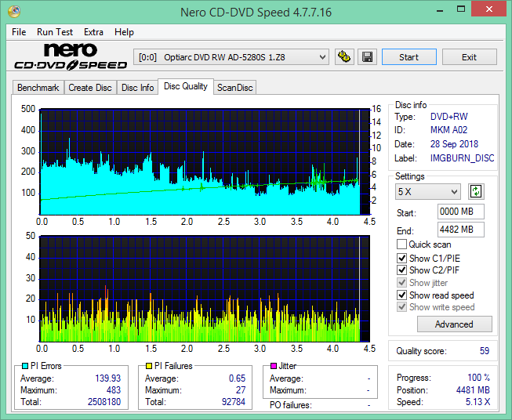Switch to the ScanDisc tab

click(234, 88)
